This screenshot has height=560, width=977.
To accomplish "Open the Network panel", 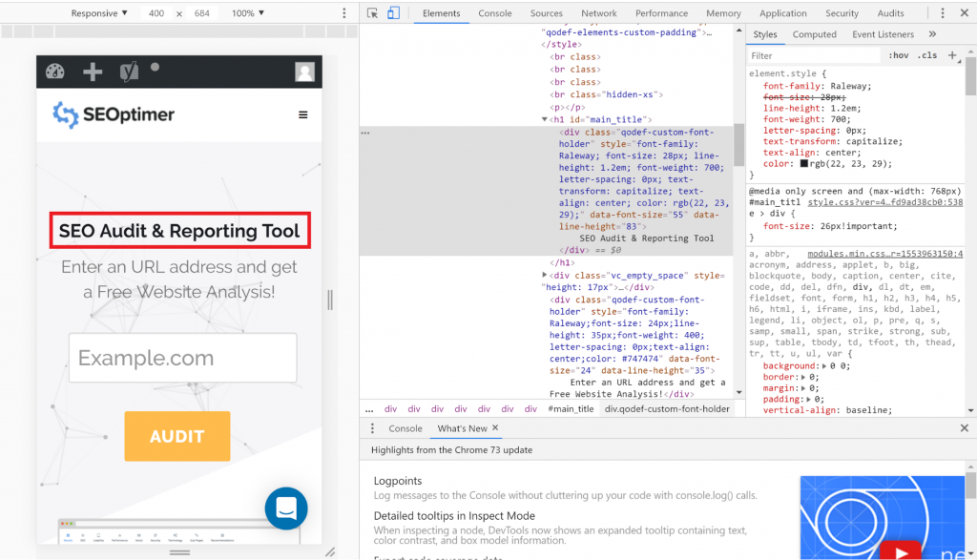I will pyautogui.click(x=599, y=12).
